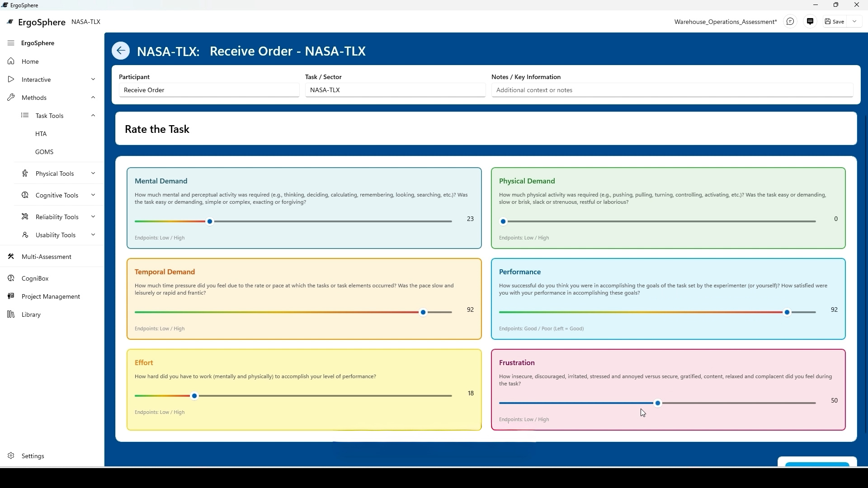Click the CogniBox brain icon
Screen dimensions: 868x488
pos(11,278)
